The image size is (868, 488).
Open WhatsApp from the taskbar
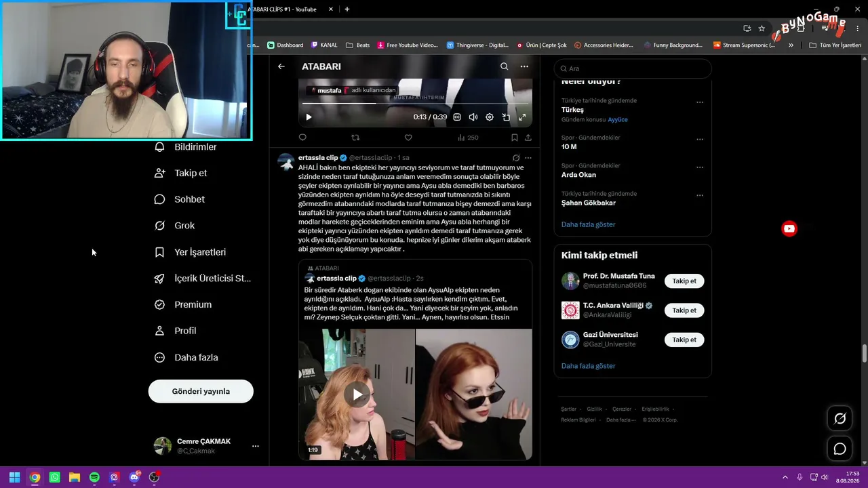point(55,477)
